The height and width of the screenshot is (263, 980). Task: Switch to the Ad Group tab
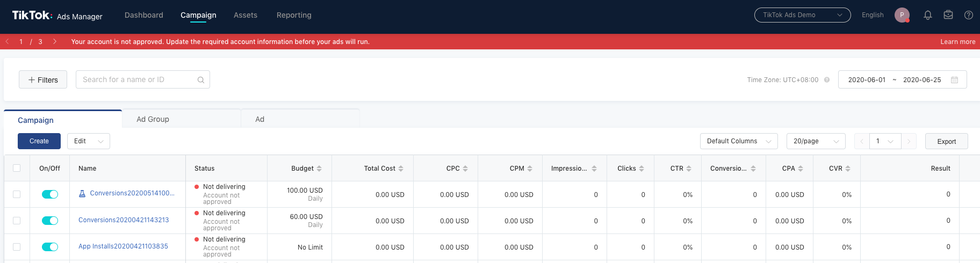click(x=153, y=119)
